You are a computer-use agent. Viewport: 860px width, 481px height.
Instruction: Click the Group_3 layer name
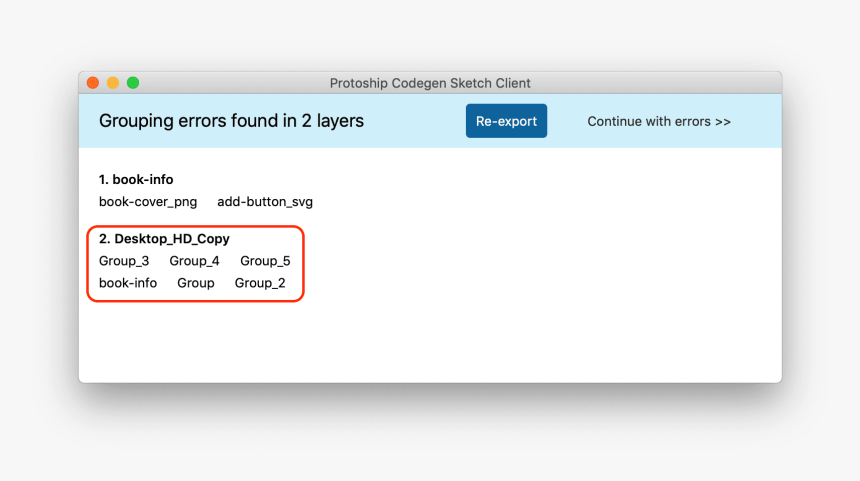(124, 261)
